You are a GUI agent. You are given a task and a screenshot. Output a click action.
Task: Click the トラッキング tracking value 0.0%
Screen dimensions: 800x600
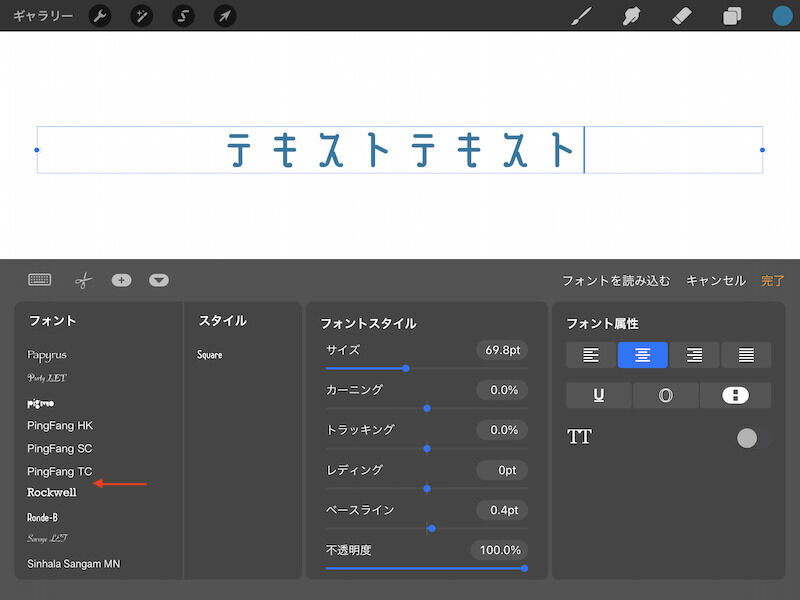click(502, 430)
